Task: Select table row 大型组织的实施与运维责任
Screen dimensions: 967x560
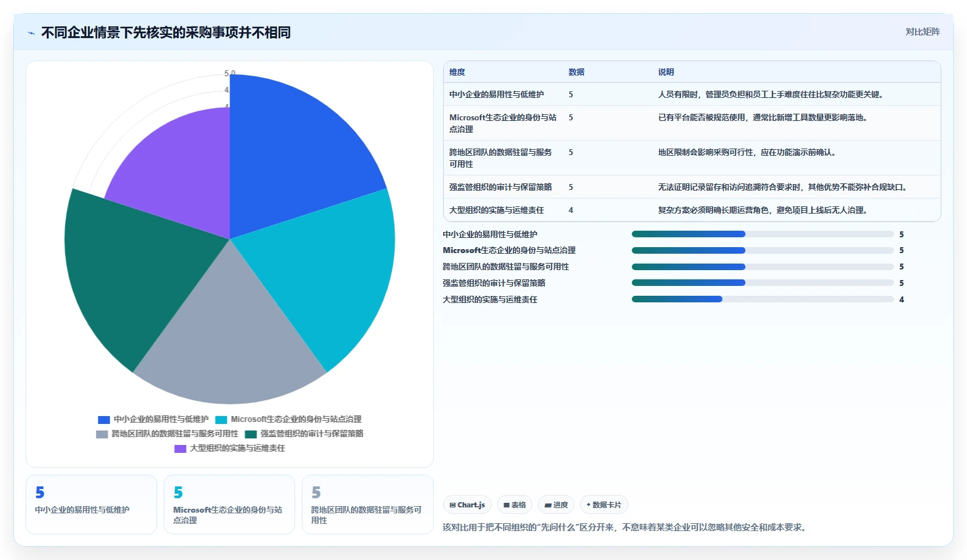Action: point(692,210)
